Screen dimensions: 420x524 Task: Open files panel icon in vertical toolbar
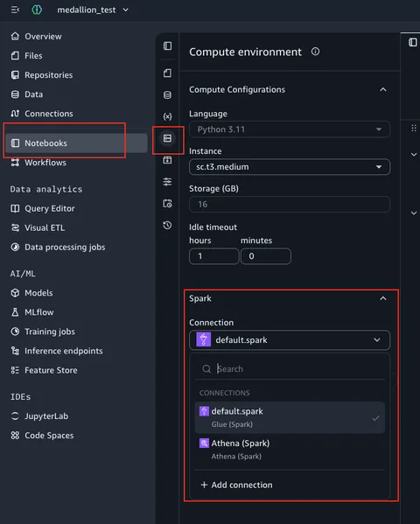(x=167, y=73)
